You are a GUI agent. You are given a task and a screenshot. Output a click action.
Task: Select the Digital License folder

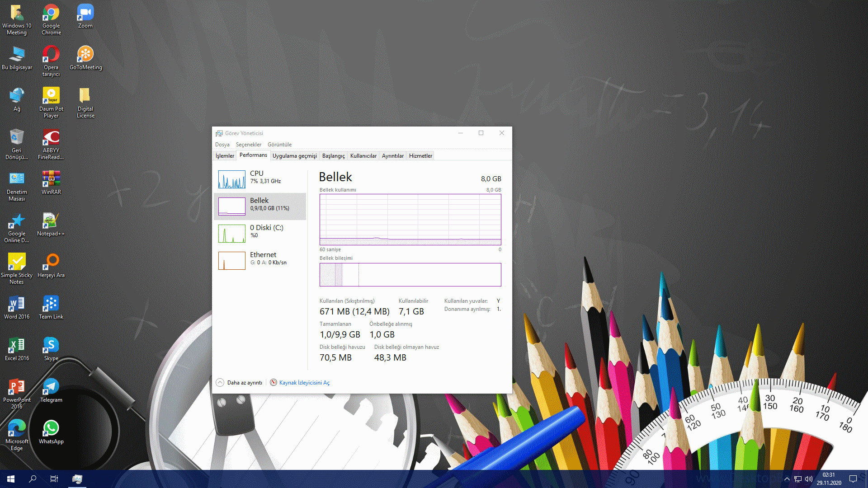point(85,103)
